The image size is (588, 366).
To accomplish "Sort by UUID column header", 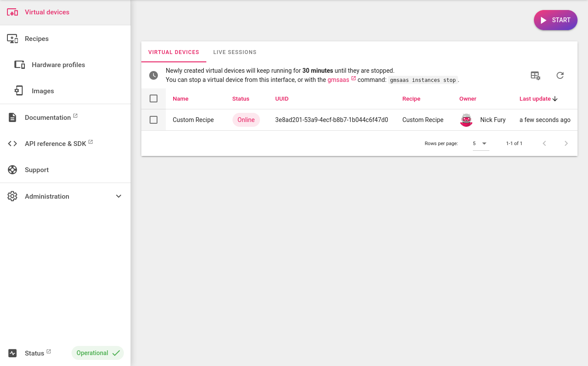I will (x=282, y=99).
